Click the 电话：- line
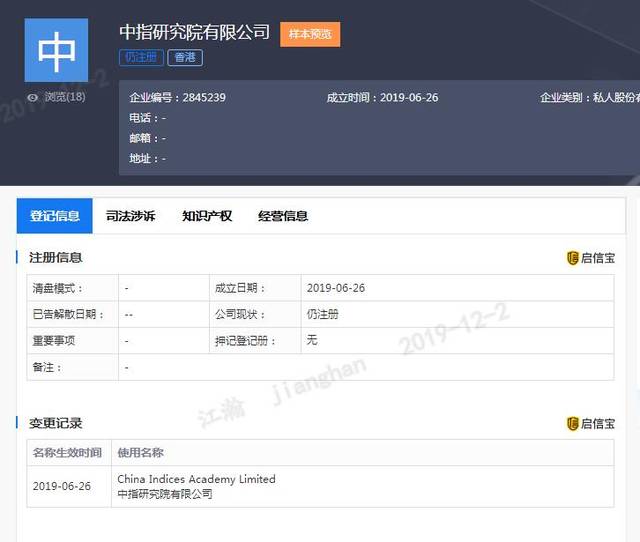 pos(147,118)
